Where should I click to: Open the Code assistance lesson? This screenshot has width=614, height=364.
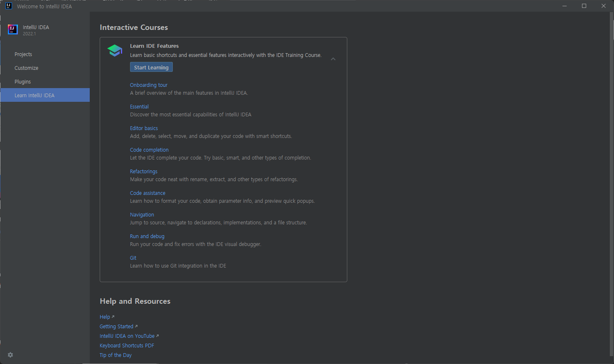click(147, 193)
